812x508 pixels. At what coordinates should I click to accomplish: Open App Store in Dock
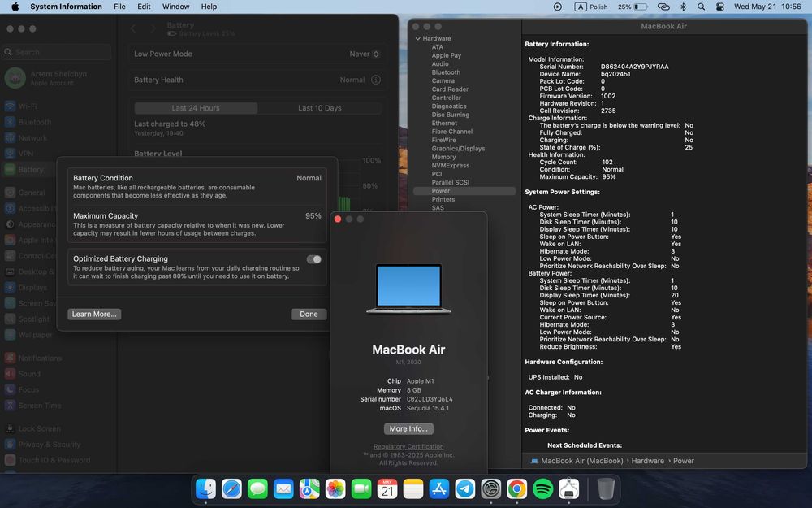pyautogui.click(x=438, y=488)
